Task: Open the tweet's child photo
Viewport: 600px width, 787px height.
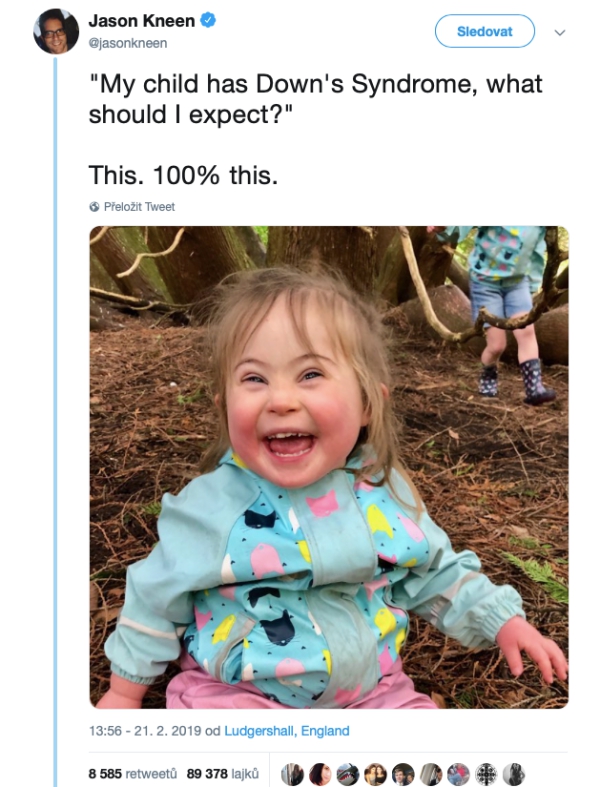Action: [329, 467]
